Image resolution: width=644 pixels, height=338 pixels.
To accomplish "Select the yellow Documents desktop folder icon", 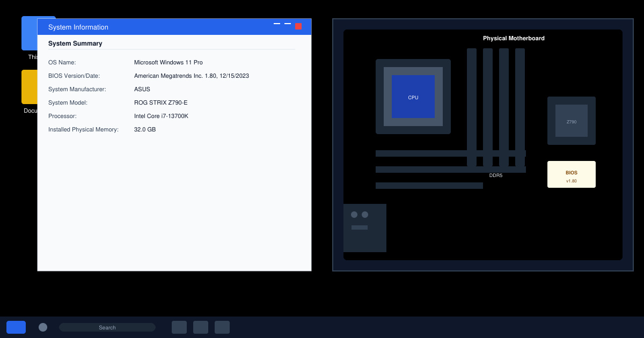I will click(x=29, y=87).
